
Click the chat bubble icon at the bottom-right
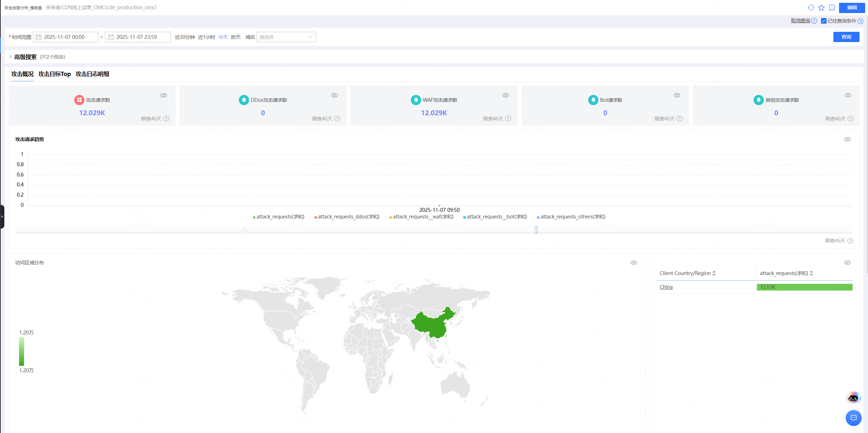[x=854, y=418]
